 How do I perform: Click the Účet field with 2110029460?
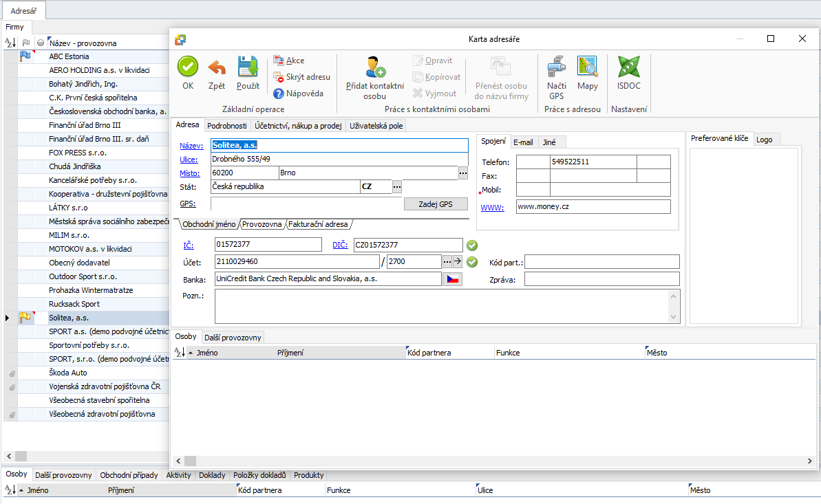[x=297, y=262]
